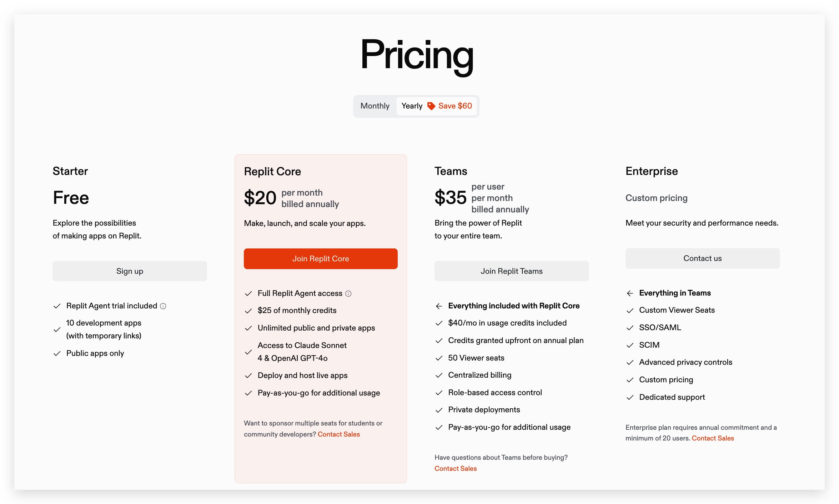Click the Replit Core plan heading
The width and height of the screenshot is (839, 504).
click(x=272, y=172)
